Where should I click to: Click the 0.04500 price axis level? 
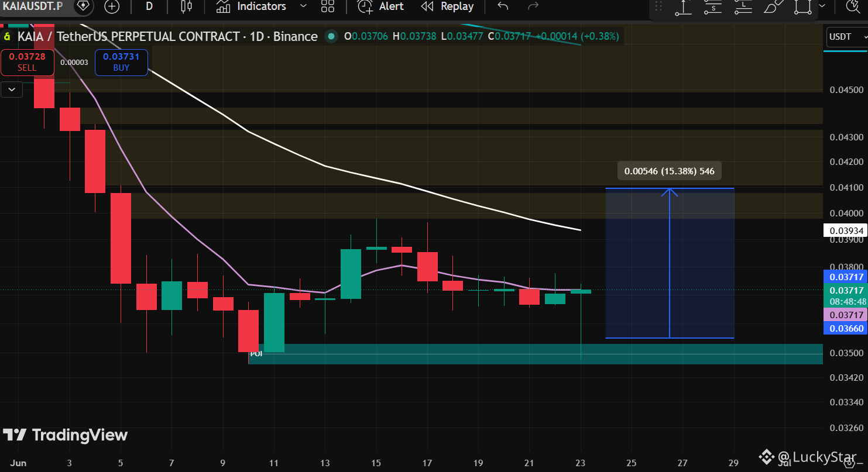[x=846, y=90]
